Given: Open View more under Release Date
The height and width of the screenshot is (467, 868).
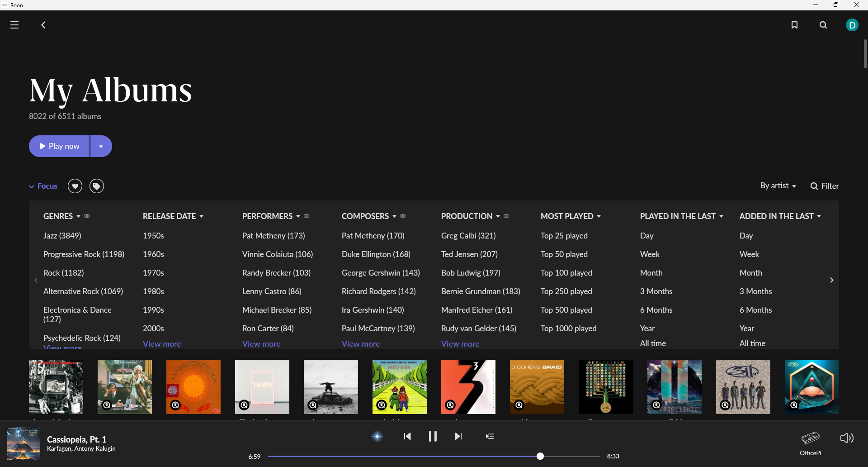Looking at the screenshot, I should [x=162, y=344].
